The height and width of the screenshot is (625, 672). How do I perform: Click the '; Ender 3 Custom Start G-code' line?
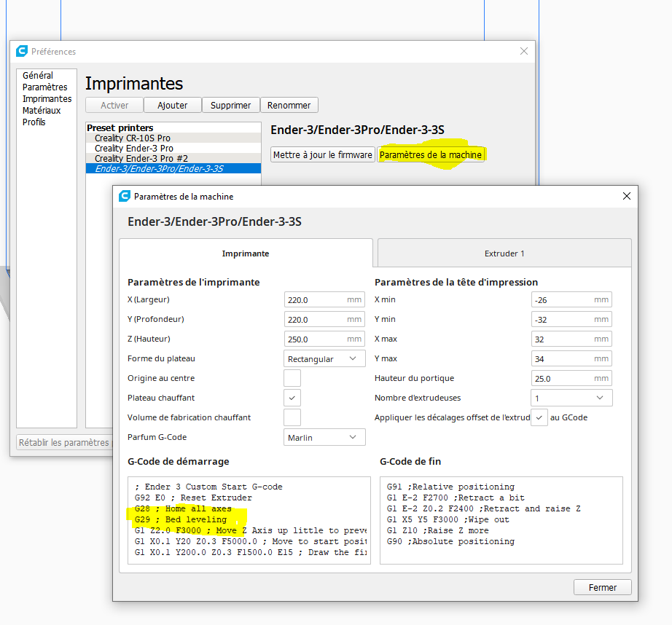(208, 487)
